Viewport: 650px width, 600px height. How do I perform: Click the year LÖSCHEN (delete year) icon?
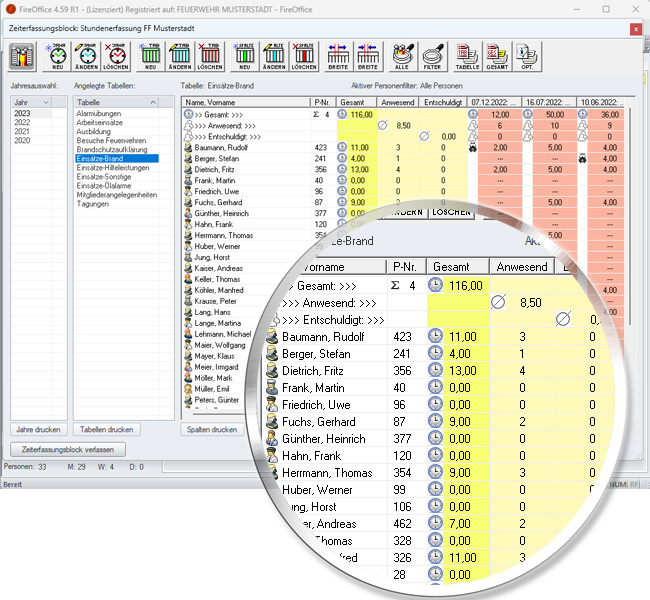point(115,56)
